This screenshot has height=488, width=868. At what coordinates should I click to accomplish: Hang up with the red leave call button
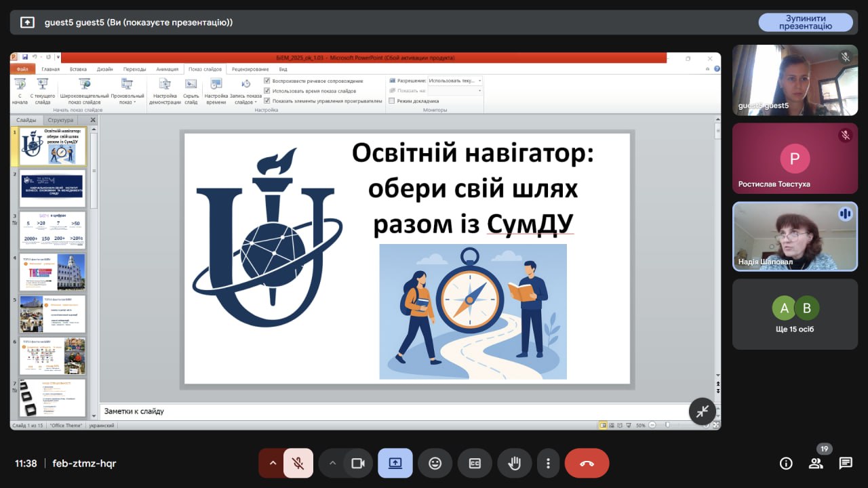tap(587, 464)
